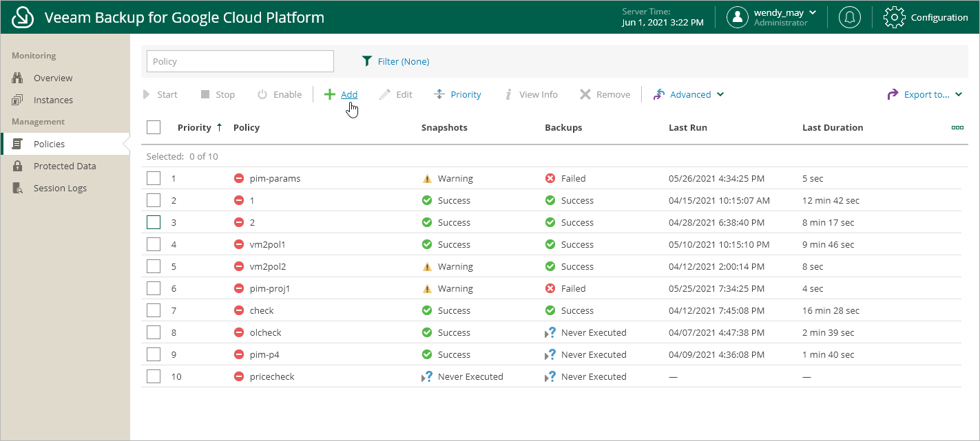Sort by the Last Run column header

tap(688, 127)
